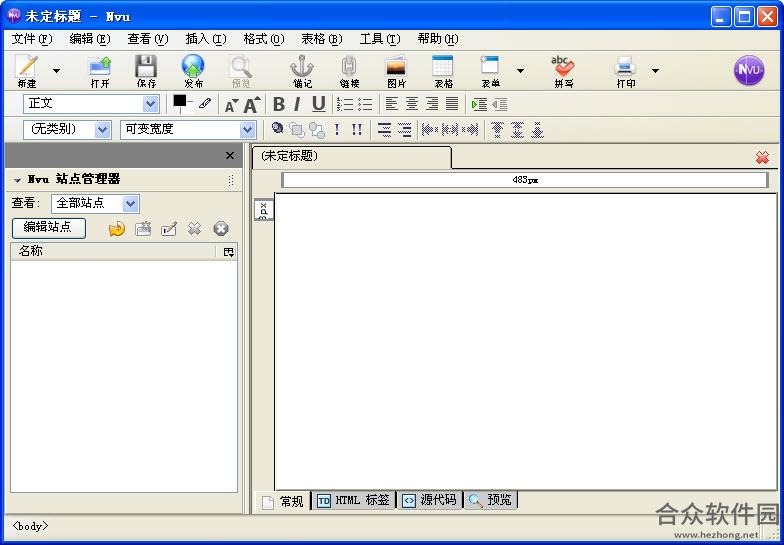
Task: Expand the arrow next to 新建
Action: pos(56,70)
